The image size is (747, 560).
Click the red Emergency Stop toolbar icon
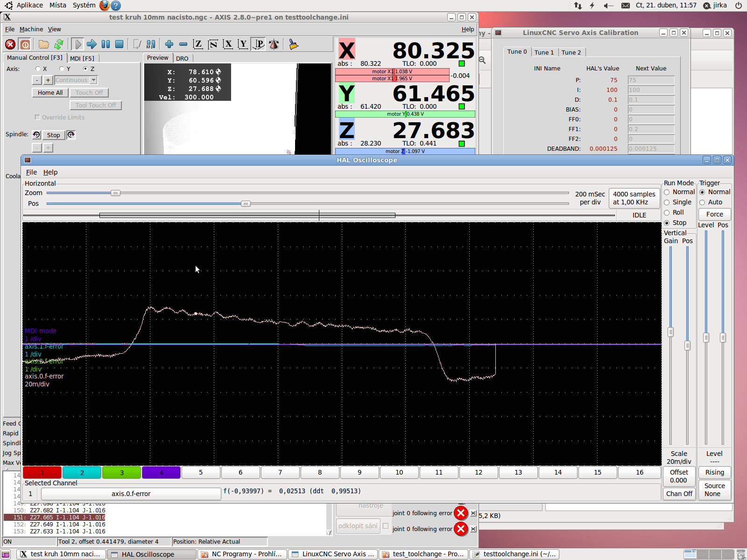coord(10,44)
